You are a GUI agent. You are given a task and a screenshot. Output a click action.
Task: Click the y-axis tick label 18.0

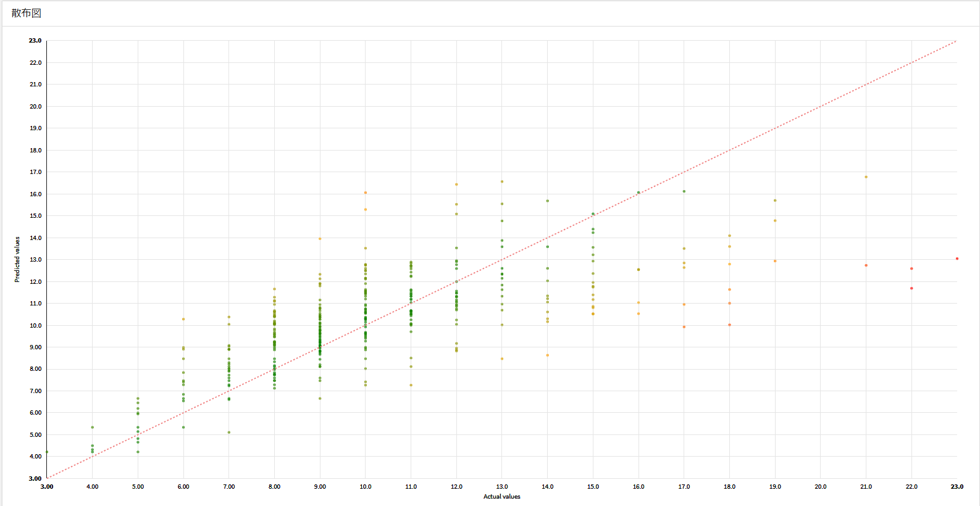35,151
